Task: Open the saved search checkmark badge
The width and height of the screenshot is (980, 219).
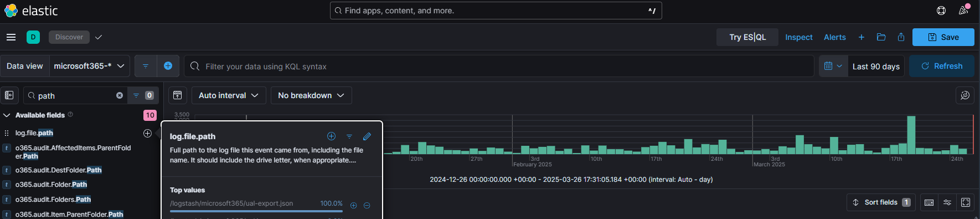Action: click(99, 37)
